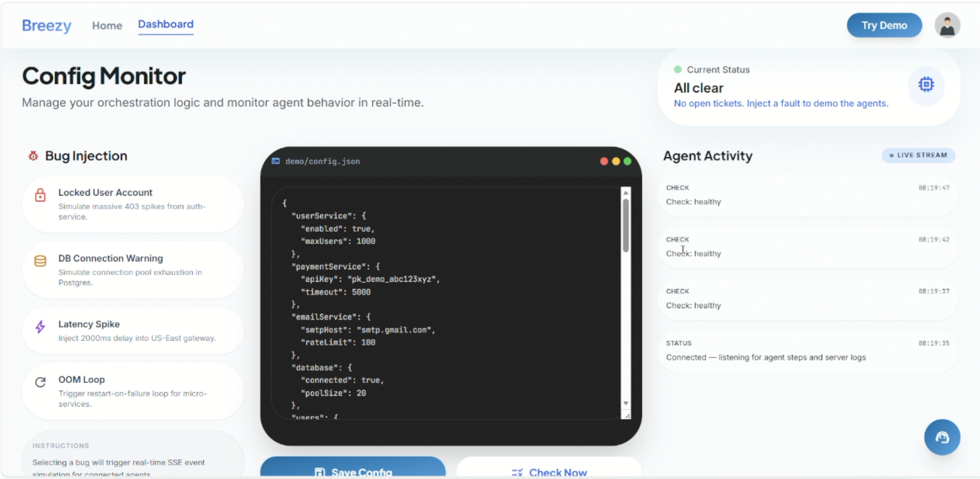
Task: Click the Latency Spike lightning icon
Action: point(40,327)
